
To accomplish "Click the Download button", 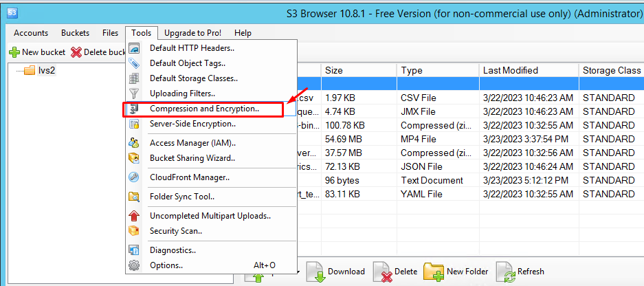I will pos(335,272).
